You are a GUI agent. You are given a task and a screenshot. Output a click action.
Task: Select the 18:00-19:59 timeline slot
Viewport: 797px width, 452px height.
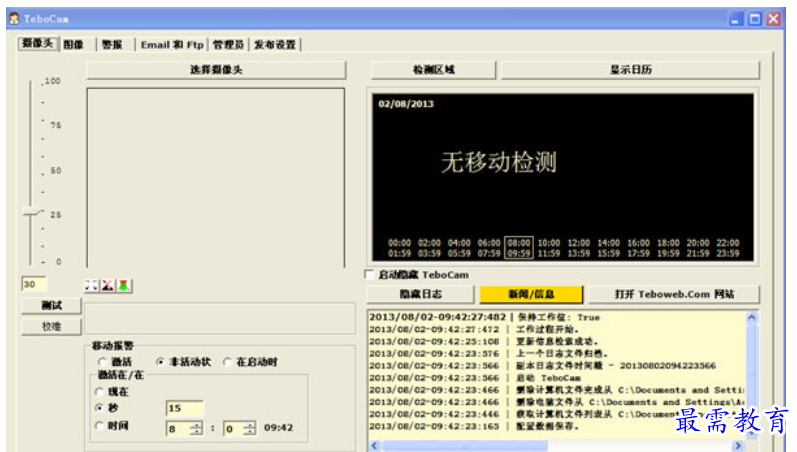(668, 248)
